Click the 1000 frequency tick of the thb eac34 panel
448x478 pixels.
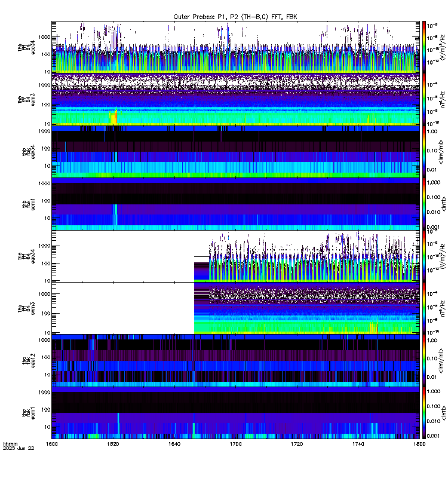[x=44, y=37]
